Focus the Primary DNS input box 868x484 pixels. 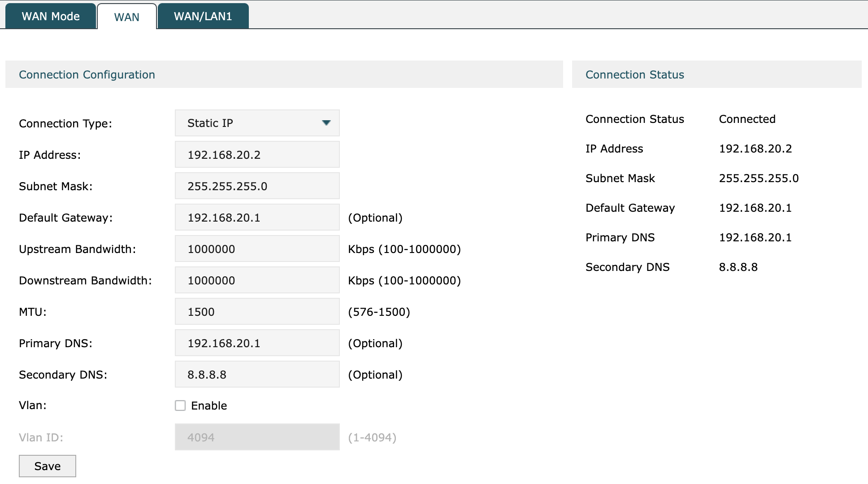[257, 343]
